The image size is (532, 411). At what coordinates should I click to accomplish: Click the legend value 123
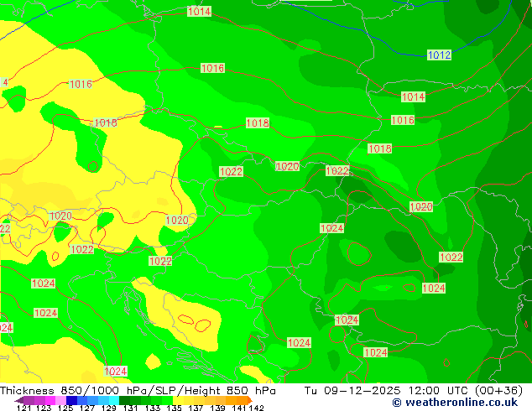tap(44, 408)
